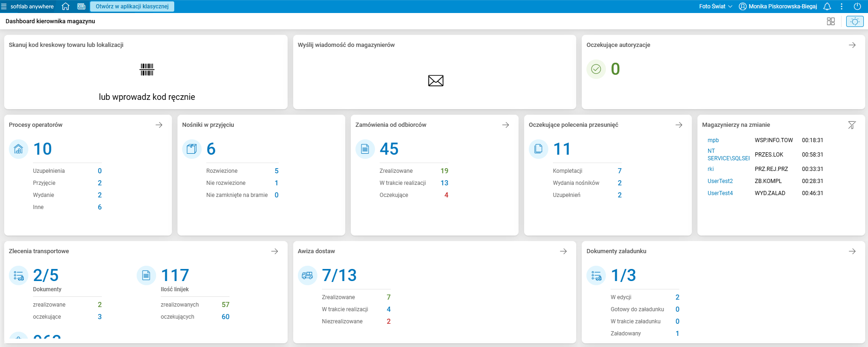Click the Przyjęcie row in Procesy operatorów
Viewport: 868px width, 347px height.
coord(67,183)
